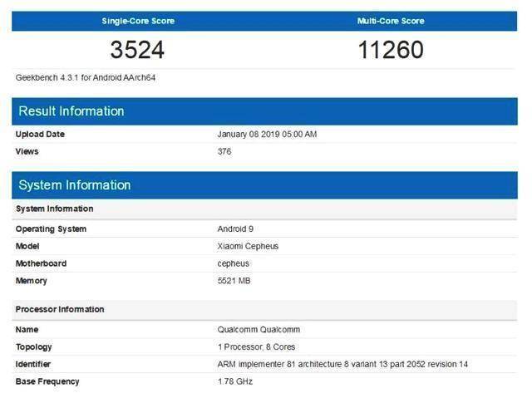532x398 pixels.
Task: Select the Result Information section header
Action: click(x=264, y=111)
